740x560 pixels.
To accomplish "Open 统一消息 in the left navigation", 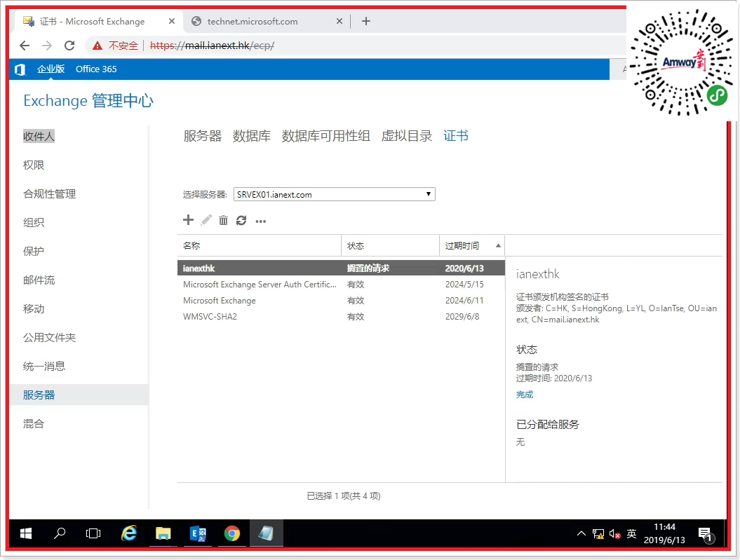I will tap(44, 367).
